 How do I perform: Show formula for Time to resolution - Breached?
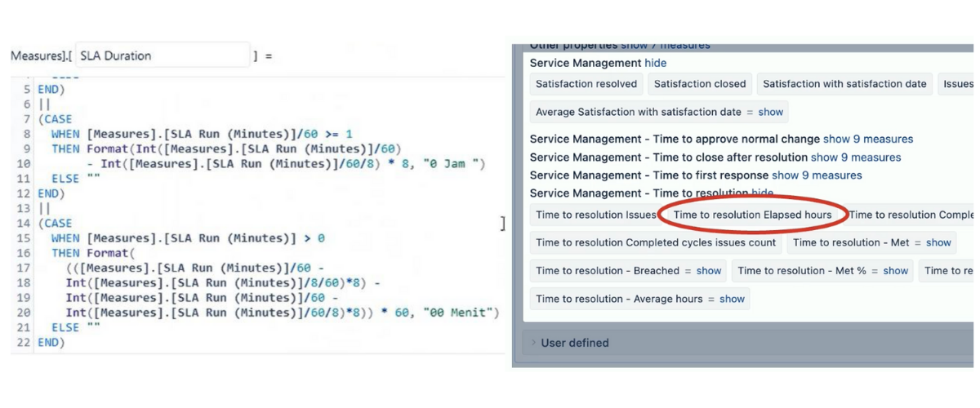click(x=708, y=270)
